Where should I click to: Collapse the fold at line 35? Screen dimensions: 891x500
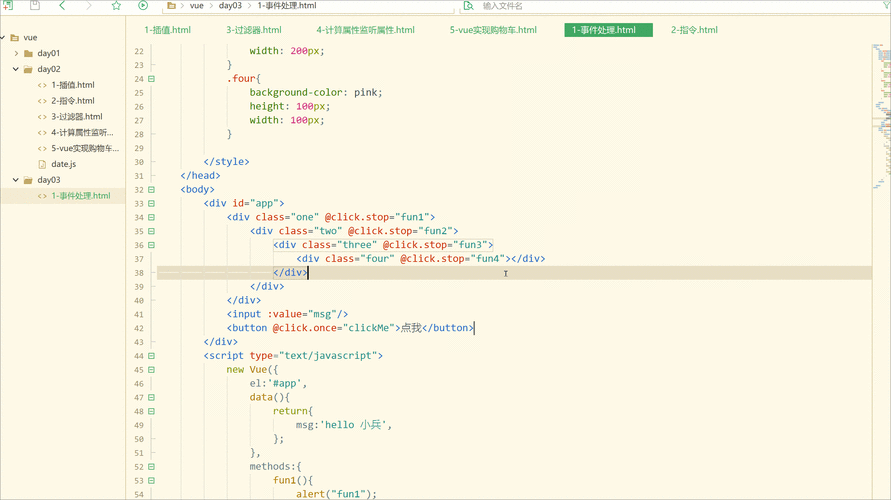(x=152, y=231)
